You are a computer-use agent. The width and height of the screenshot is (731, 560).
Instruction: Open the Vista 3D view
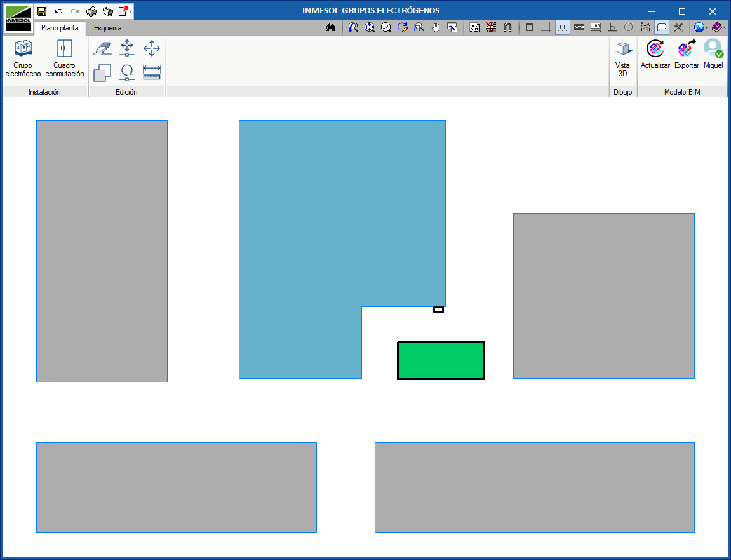coord(622,58)
